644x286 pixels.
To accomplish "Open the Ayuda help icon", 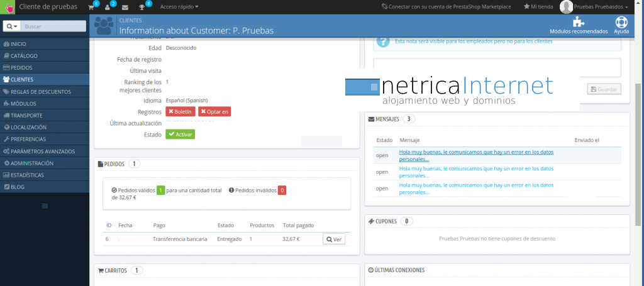I will (x=621, y=23).
